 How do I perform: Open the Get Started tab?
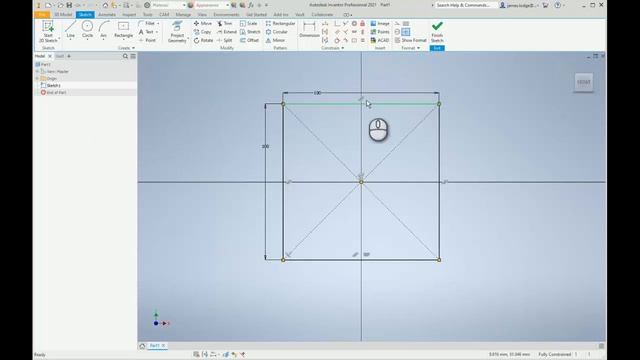256,15
